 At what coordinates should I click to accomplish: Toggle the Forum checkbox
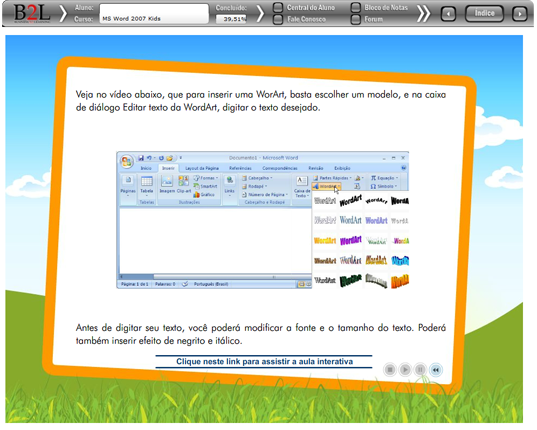(x=356, y=20)
